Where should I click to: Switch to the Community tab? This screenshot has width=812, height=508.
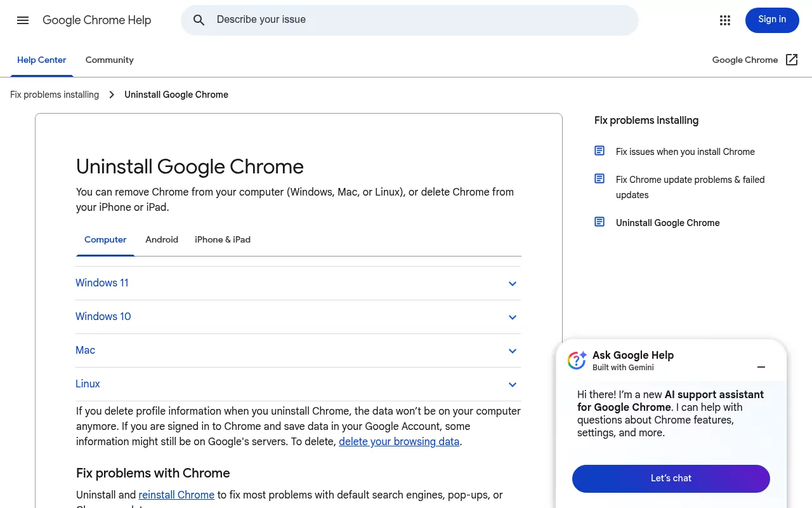(110, 60)
